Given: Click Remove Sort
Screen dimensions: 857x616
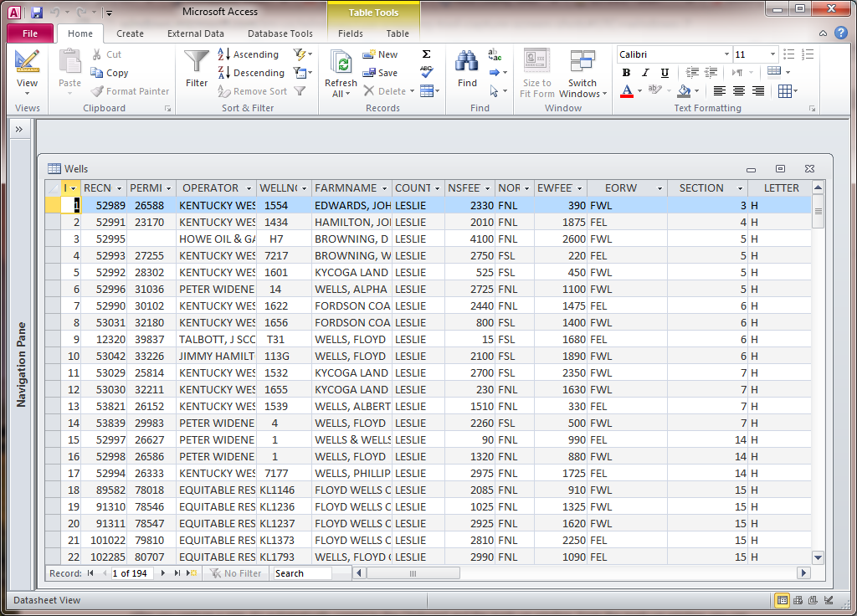Looking at the screenshot, I should point(253,91).
